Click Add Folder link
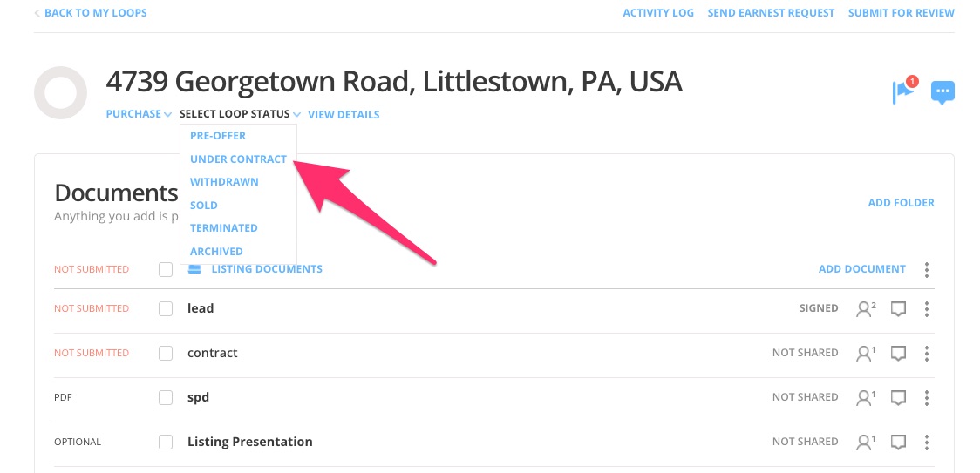 click(901, 203)
